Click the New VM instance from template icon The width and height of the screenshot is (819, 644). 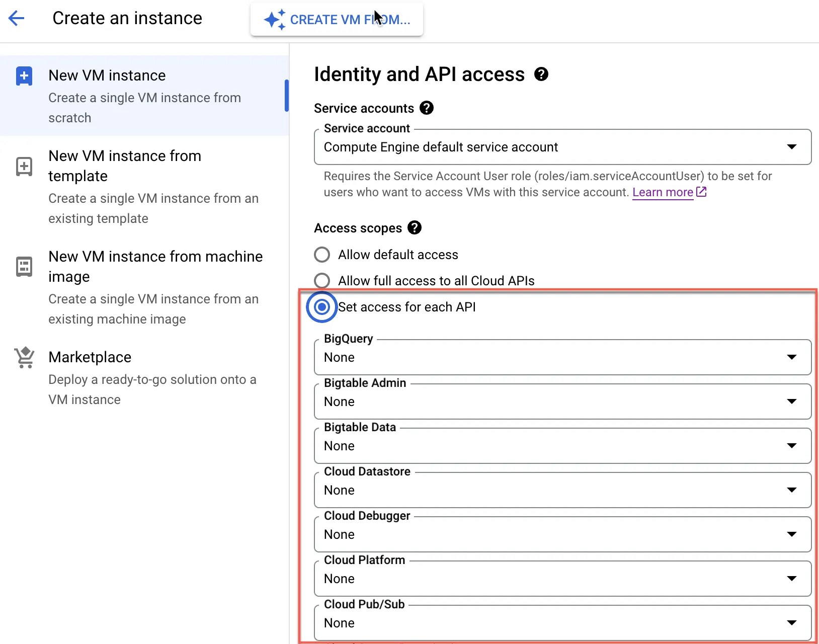[24, 167]
